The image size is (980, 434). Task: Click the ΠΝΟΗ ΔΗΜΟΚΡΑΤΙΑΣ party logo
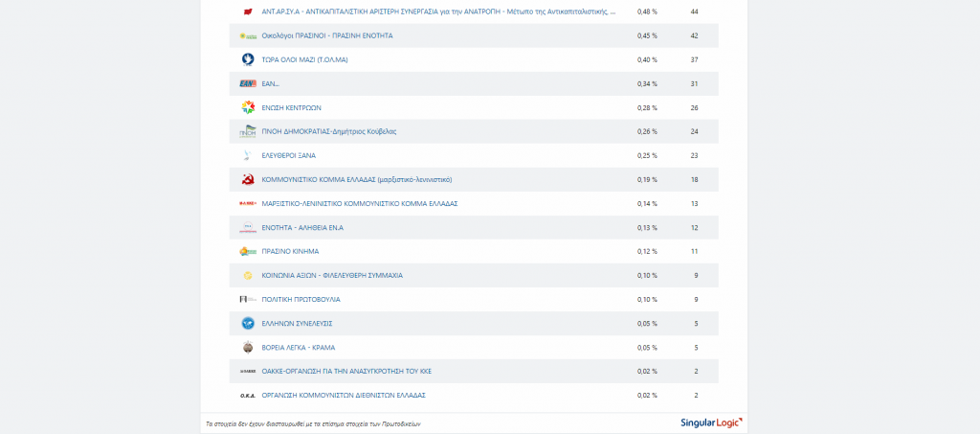tap(248, 131)
